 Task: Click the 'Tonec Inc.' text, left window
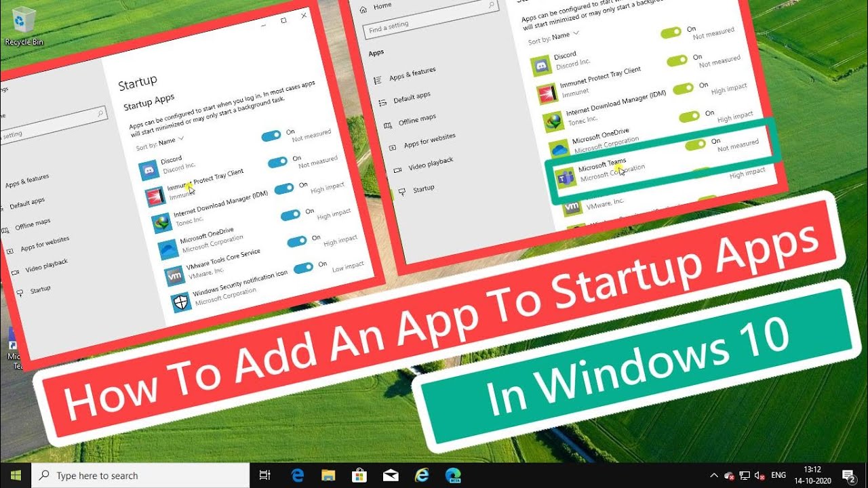click(189, 221)
